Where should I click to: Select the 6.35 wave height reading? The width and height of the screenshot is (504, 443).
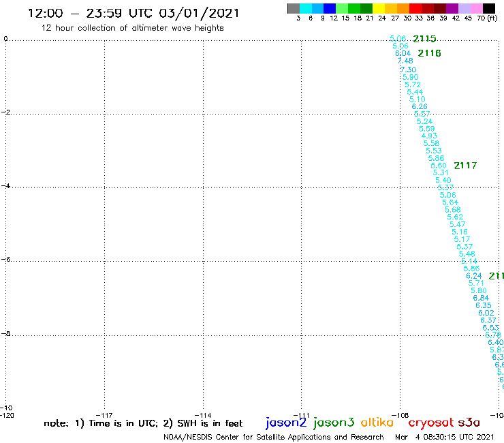pos(484,305)
